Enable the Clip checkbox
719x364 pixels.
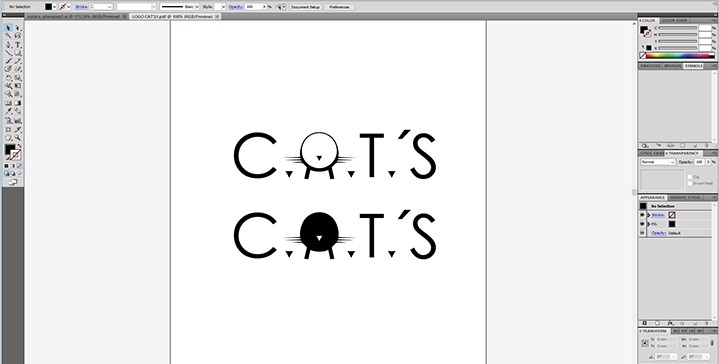tap(690, 176)
